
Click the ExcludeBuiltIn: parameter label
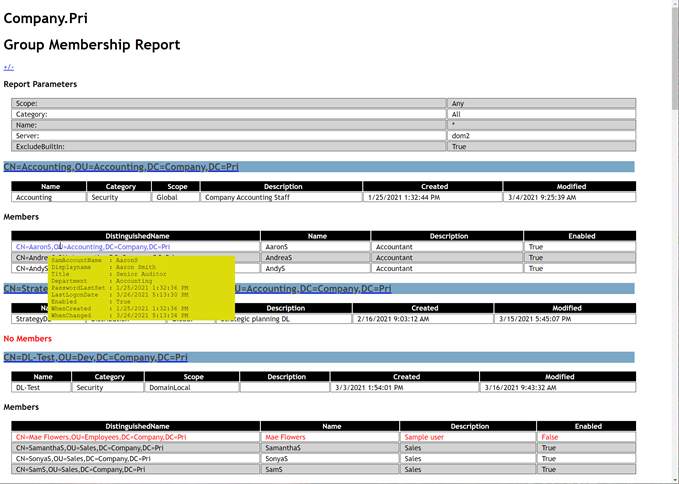(x=40, y=146)
